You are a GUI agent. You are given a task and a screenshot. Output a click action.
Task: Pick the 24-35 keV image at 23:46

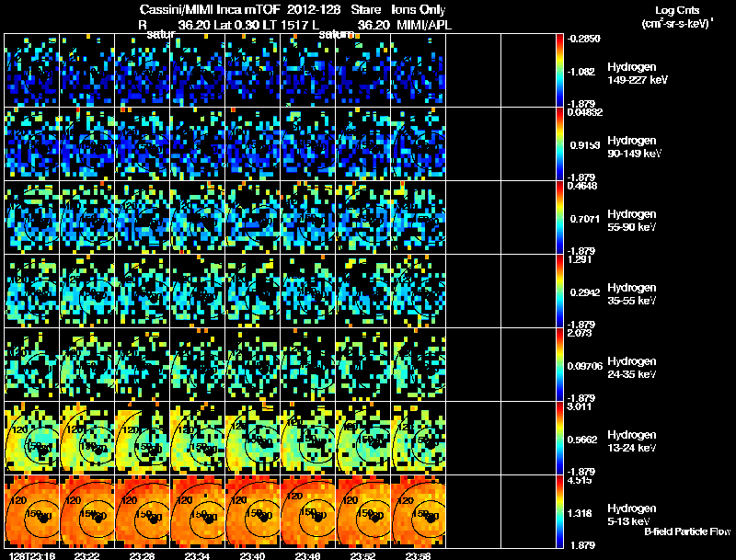pyautogui.click(x=308, y=364)
